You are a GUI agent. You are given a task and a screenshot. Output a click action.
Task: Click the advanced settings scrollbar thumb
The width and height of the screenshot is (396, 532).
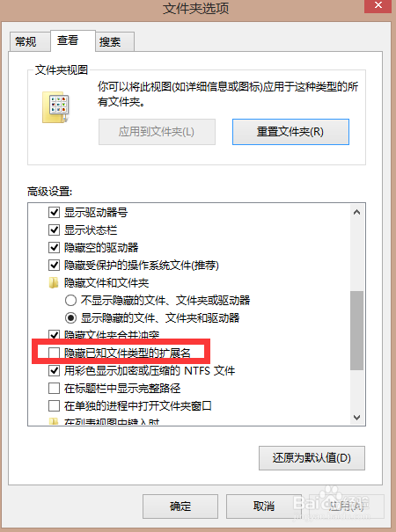pyautogui.click(x=357, y=330)
